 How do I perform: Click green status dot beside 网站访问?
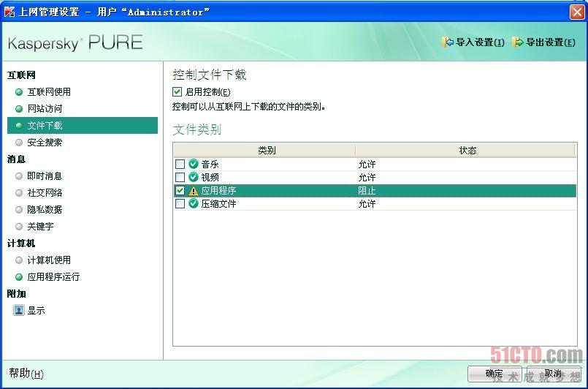pyautogui.click(x=19, y=109)
